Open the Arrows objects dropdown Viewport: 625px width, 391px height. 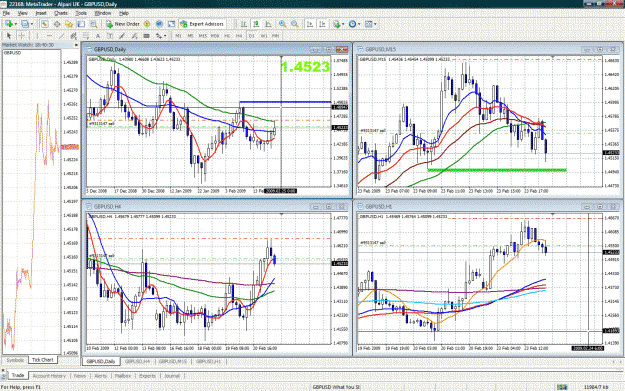[x=161, y=36]
